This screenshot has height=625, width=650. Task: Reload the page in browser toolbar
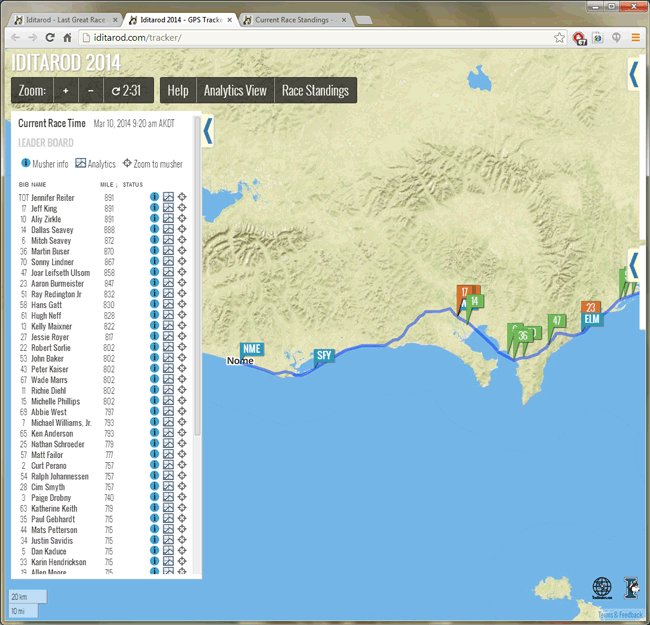[x=50, y=37]
